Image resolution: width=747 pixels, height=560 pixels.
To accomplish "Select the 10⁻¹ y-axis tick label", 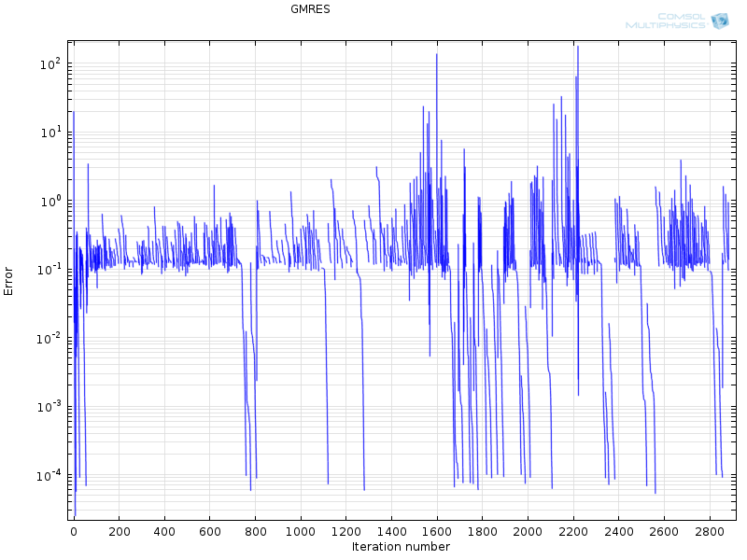I will point(48,269).
